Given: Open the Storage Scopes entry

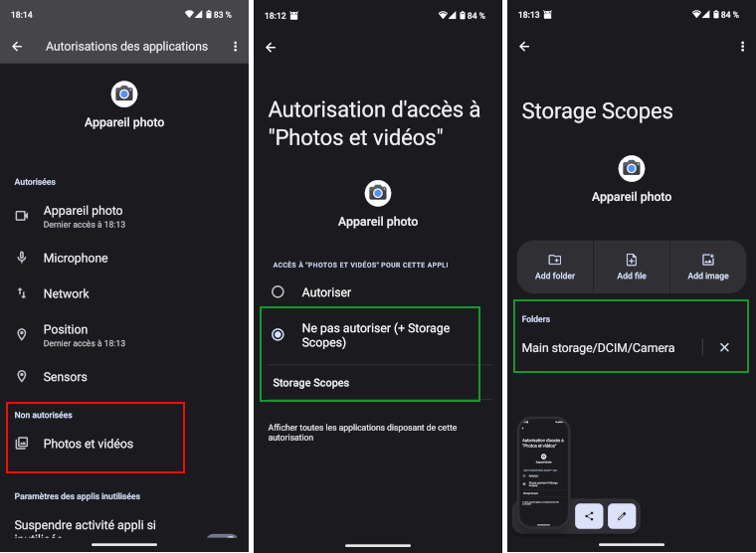Looking at the screenshot, I should click(x=378, y=383).
